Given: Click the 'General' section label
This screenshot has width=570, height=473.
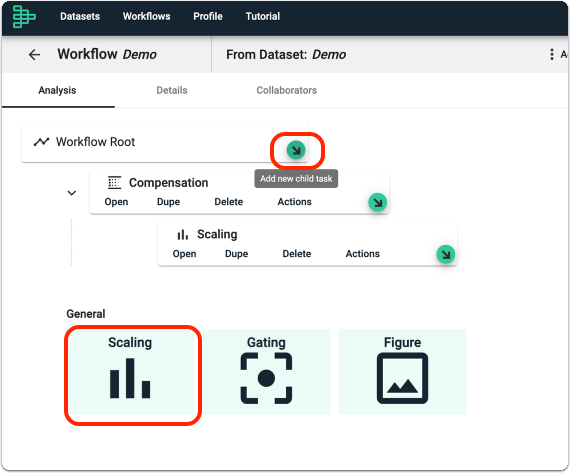Looking at the screenshot, I should [86, 314].
